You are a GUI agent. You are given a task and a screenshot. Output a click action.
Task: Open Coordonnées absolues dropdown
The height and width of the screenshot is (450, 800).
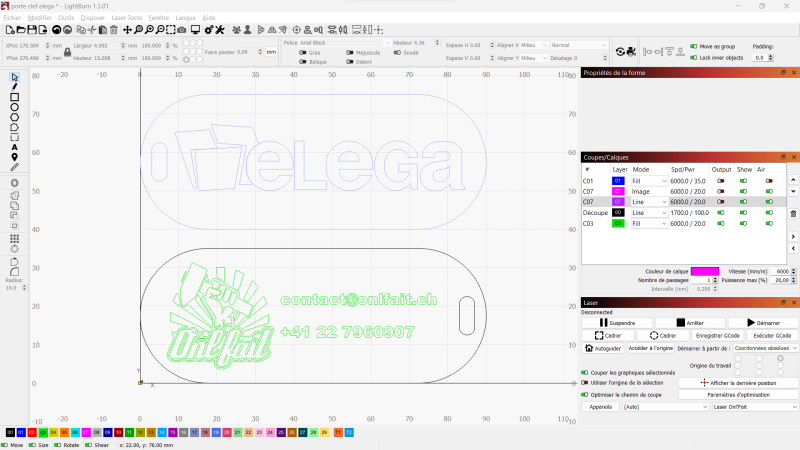[x=765, y=348]
